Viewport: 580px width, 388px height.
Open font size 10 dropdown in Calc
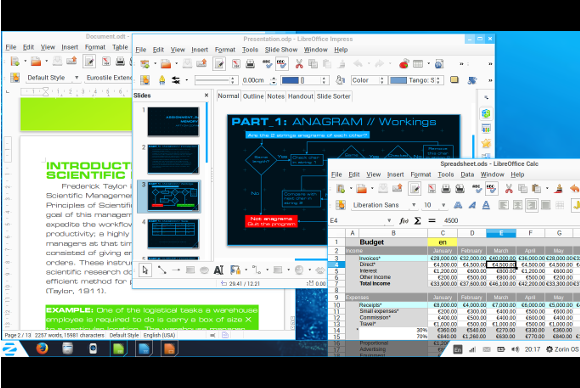443,205
